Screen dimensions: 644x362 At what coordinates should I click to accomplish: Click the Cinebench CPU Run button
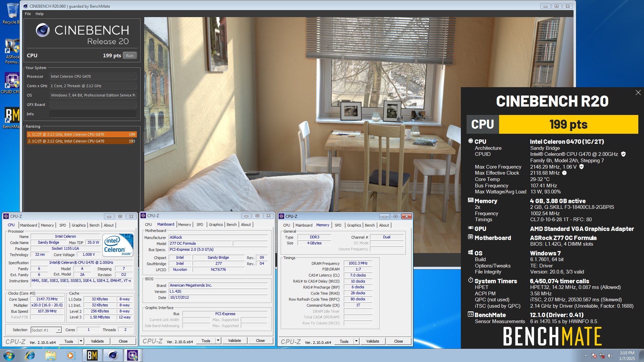[130, 56]
